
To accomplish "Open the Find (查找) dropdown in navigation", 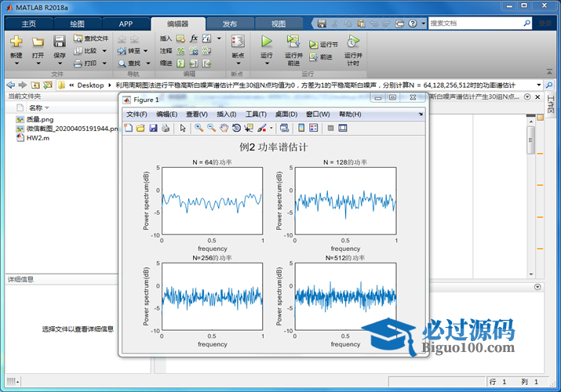I will [x=148, y=64].
